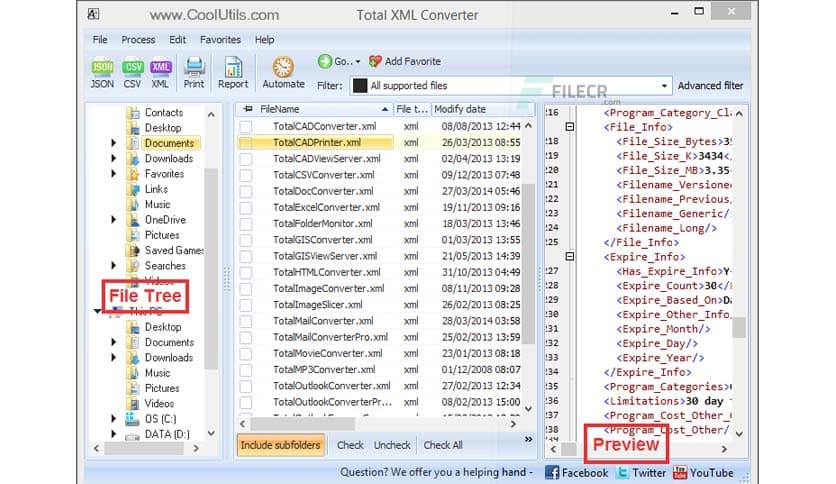Viewport: 836px width, 484px height.
Task: Sort by File type column header
Action: [x=412, y=109]
